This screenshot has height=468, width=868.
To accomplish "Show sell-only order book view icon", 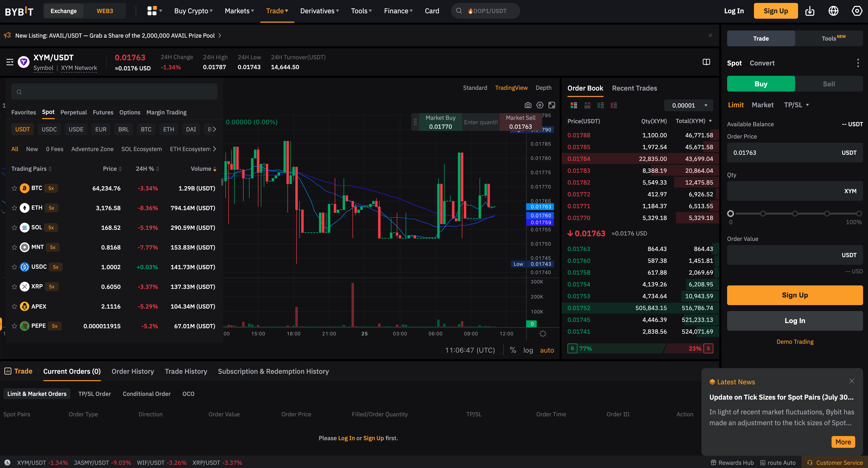I will click(614, 105).
